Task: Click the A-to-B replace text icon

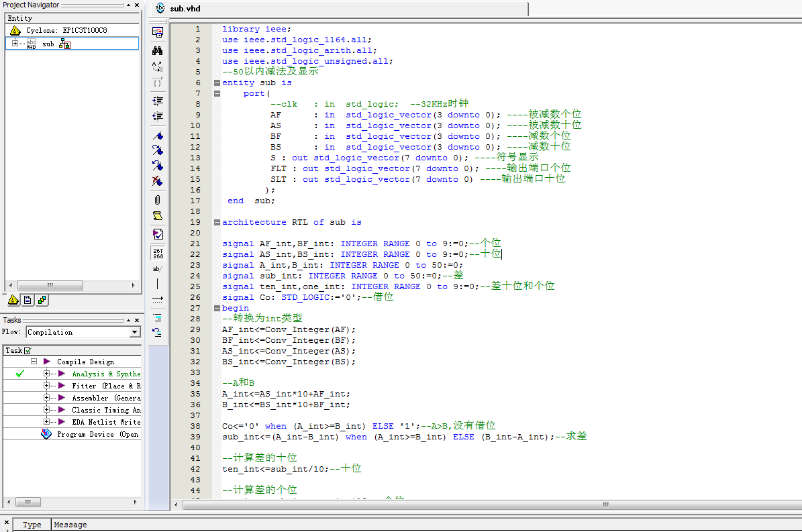Action: (x=158, y=66)
